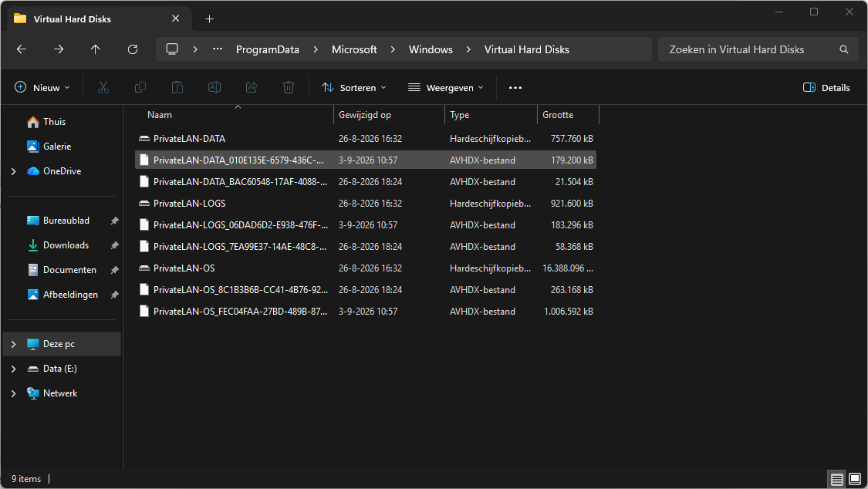868x489 pixels.
Task: Go up one folder level
Action: coord(95,49)
